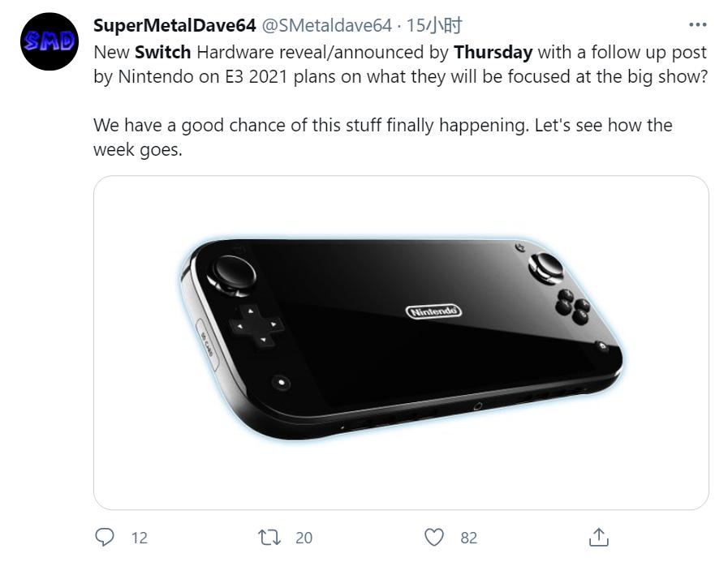This screenshot has height=562, width=728.
Task: Open the SuperMetalDave64 display name link
Action: (174, 26)
